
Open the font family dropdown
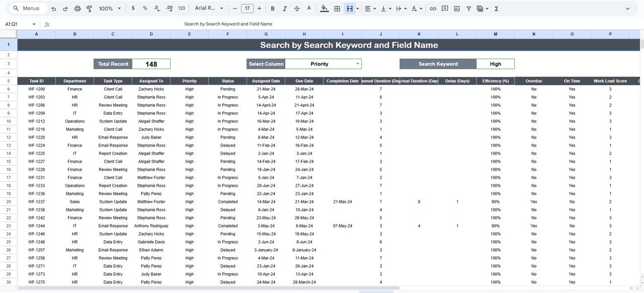click(x=209, y=8)
